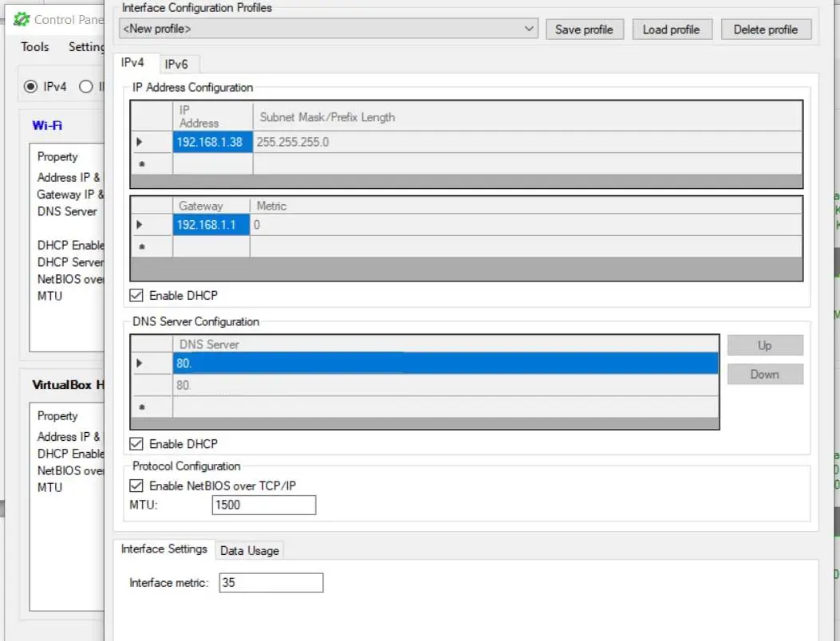The height and width of the screenshot is (641, 840).
Task: Click the Delete profile button
Action: click(x=766, y=29)
